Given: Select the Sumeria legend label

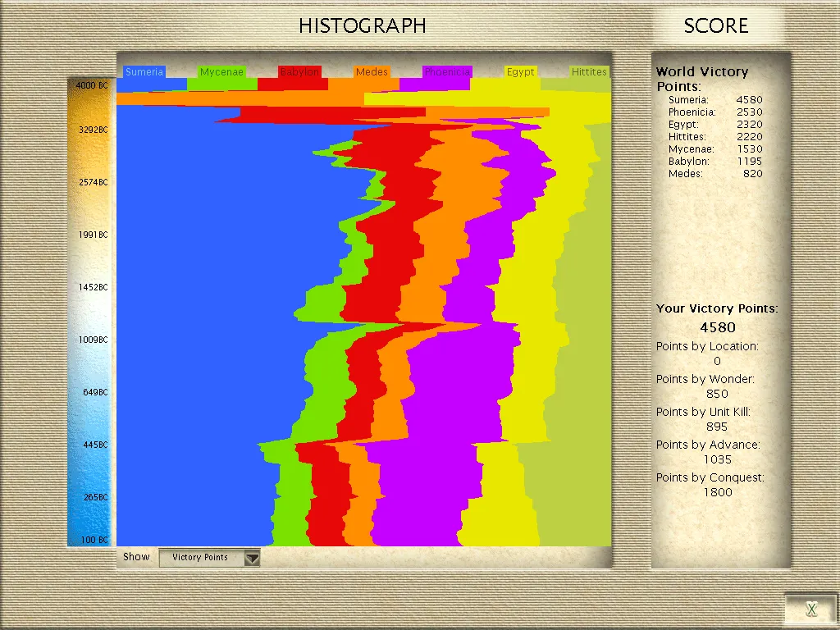Looking at the screenshot, I should click(144, 72).
